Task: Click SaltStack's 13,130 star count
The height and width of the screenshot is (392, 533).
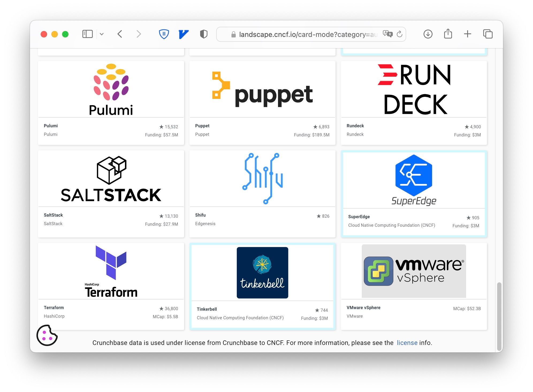Action: pyautogui.click(x=169, y=216)
